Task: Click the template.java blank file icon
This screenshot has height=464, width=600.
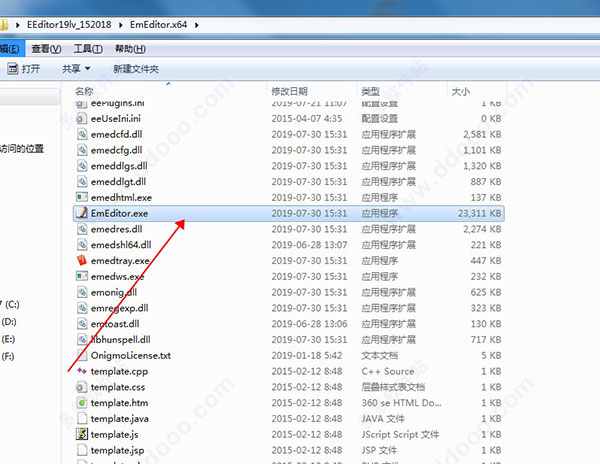Action: pyautogui.click(x=82, y=418)
